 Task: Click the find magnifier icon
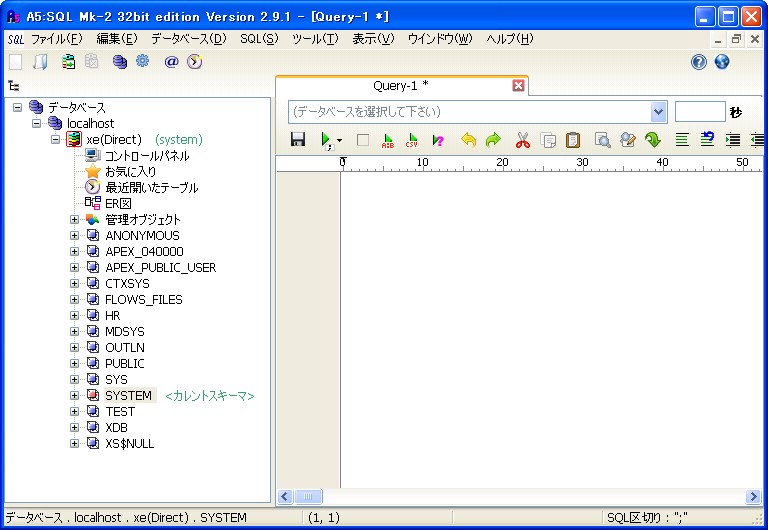pyautogui.click(x=602, y=140)
